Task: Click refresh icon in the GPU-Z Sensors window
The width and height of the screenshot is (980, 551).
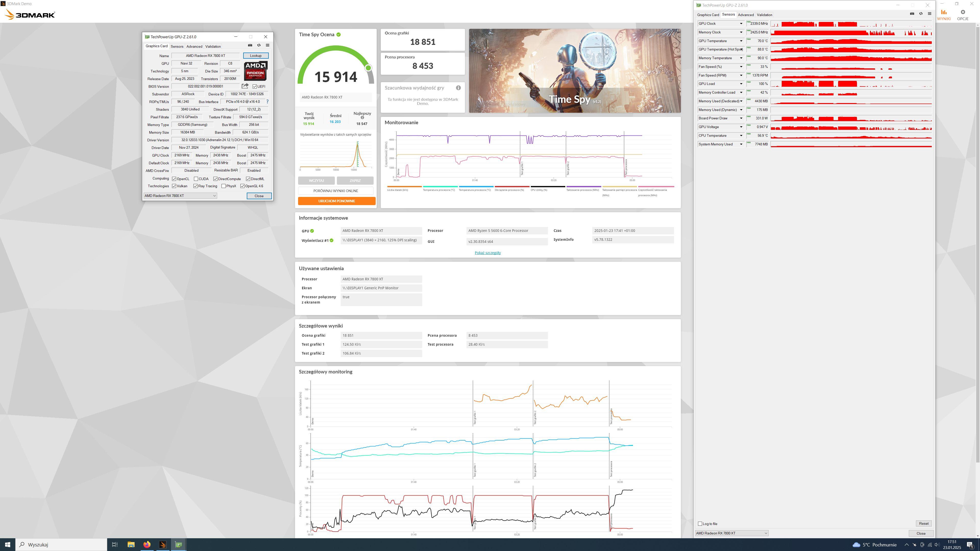Action: [x=921, y=14]
